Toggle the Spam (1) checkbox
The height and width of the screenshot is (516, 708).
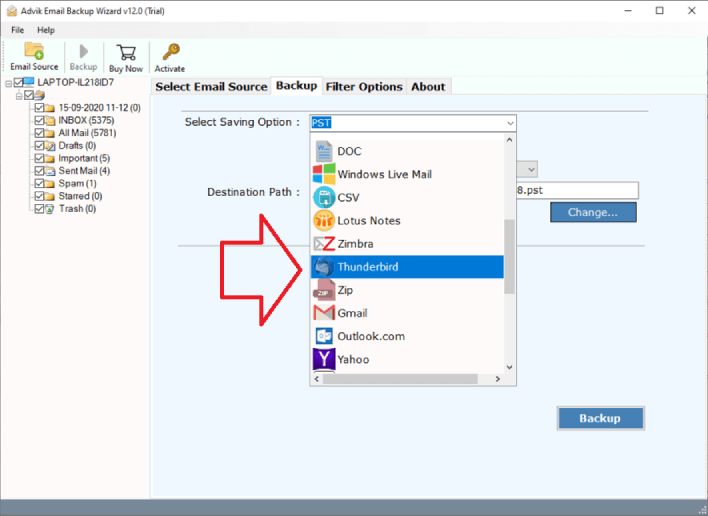click(x=39, y=184)
